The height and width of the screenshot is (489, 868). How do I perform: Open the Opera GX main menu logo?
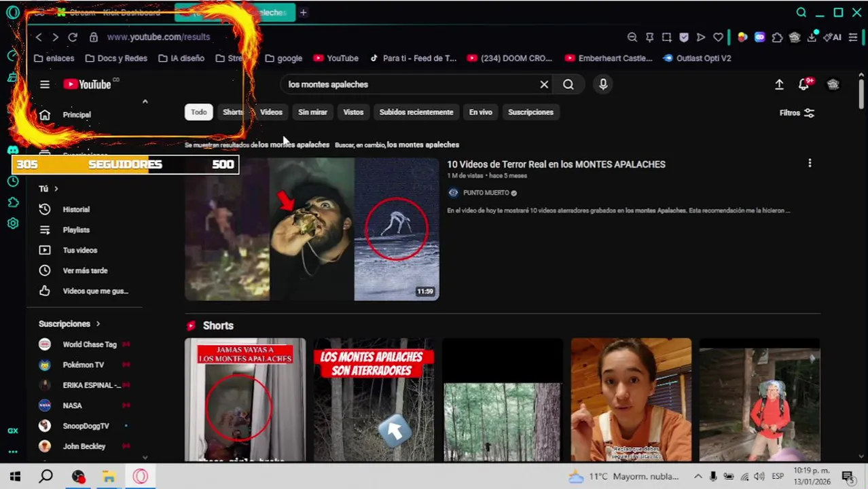point(13,12)
